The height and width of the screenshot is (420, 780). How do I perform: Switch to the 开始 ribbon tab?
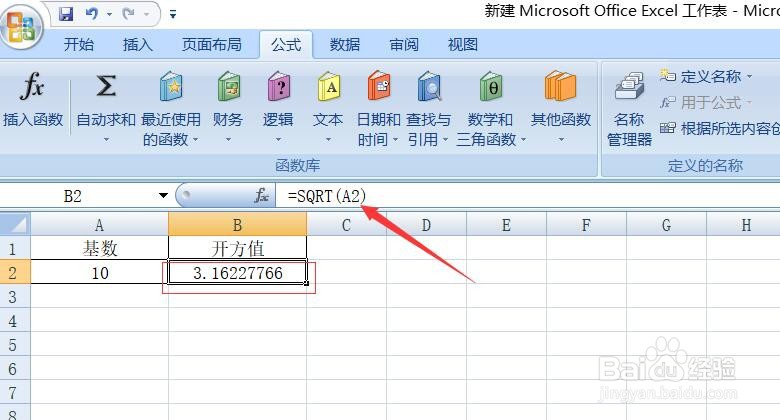click(x=79, y=45)
